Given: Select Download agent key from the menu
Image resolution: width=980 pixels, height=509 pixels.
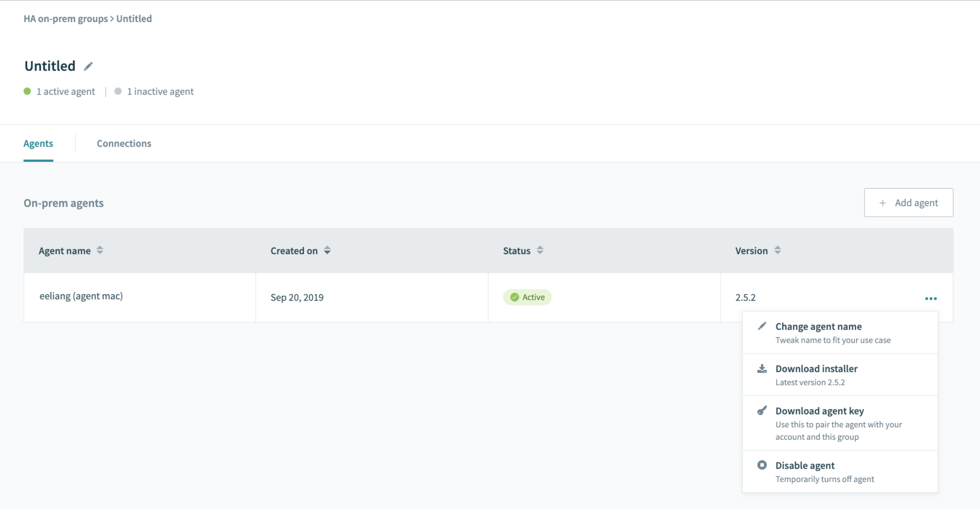Looking at the screenshot, I should pyautogui.click(x=819, y=411).
